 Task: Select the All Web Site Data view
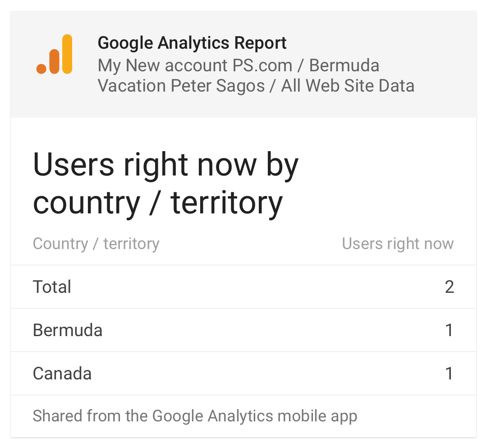(x=348, y=86)
